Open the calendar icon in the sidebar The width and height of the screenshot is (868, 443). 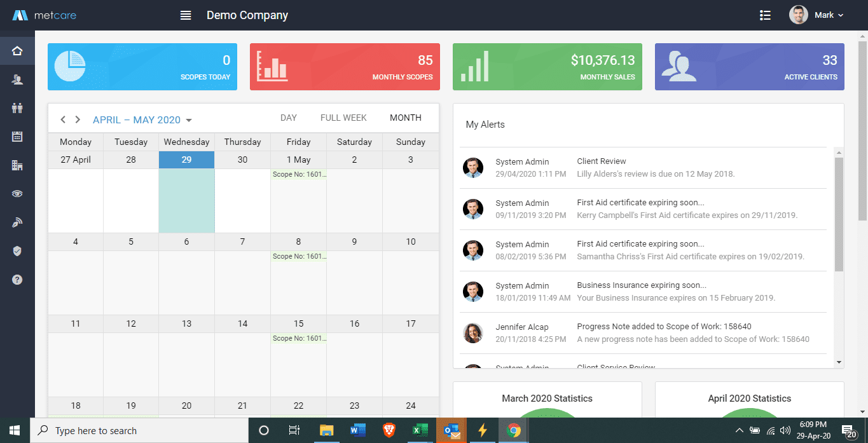point(17,136)
